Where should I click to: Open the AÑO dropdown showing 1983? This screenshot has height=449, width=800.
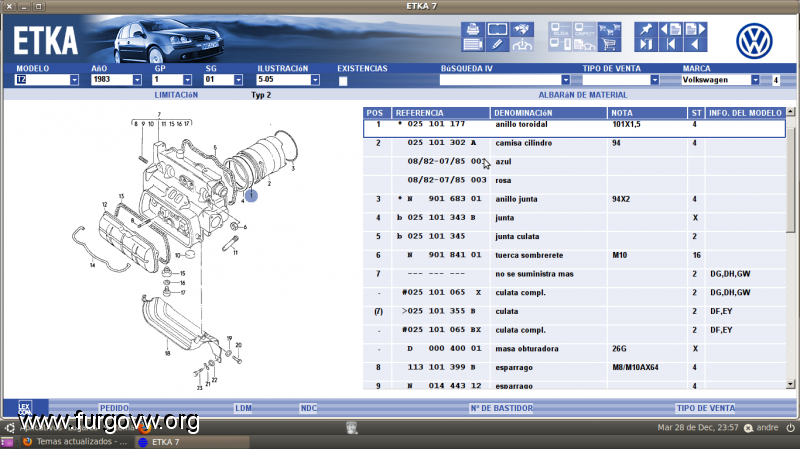[137, 80]
